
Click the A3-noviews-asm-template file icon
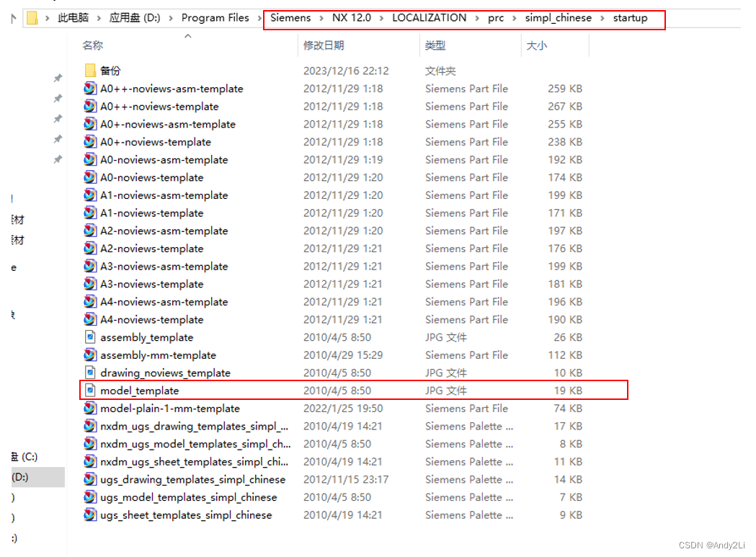pos(89,266)
